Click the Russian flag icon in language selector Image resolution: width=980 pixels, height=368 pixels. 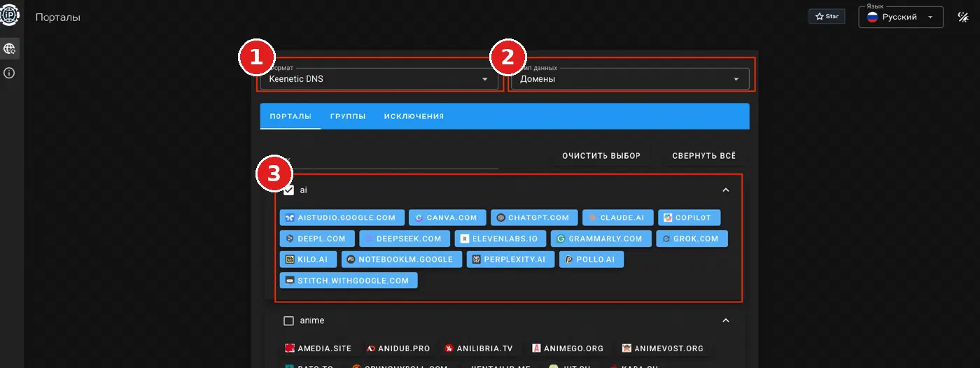[x=872, y=17]
